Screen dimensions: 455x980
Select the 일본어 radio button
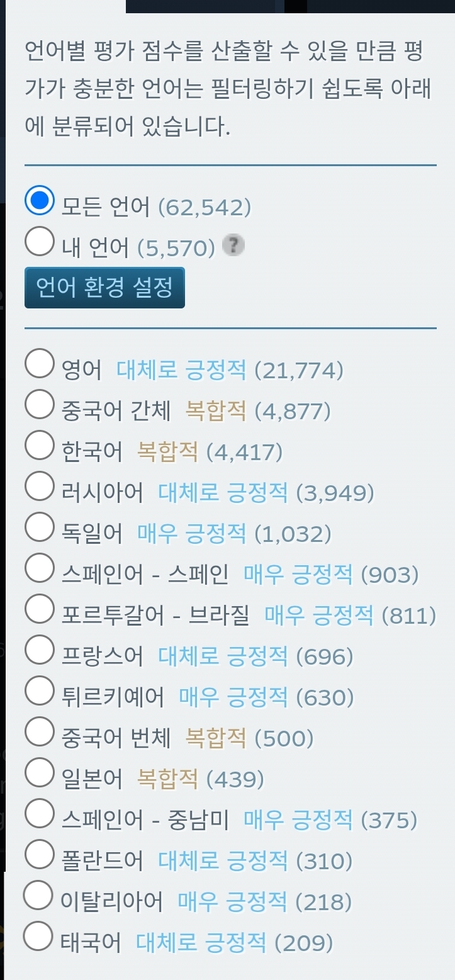coord(39,774)
